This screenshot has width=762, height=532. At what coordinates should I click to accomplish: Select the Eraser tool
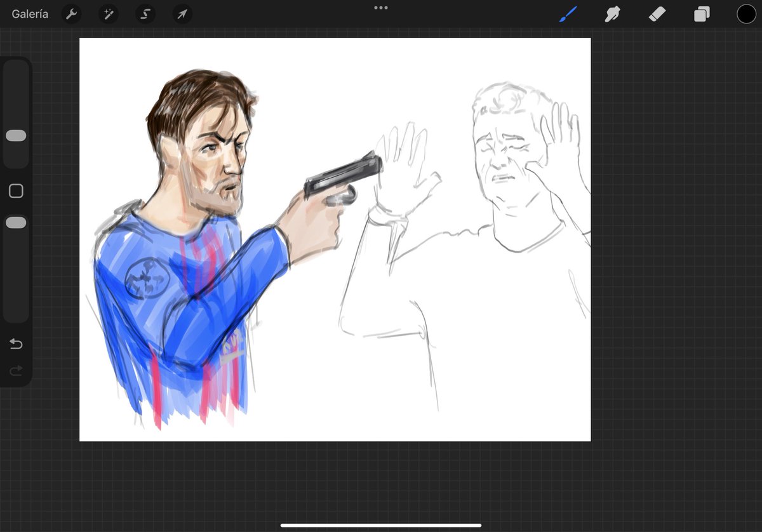tap(657, 14)
